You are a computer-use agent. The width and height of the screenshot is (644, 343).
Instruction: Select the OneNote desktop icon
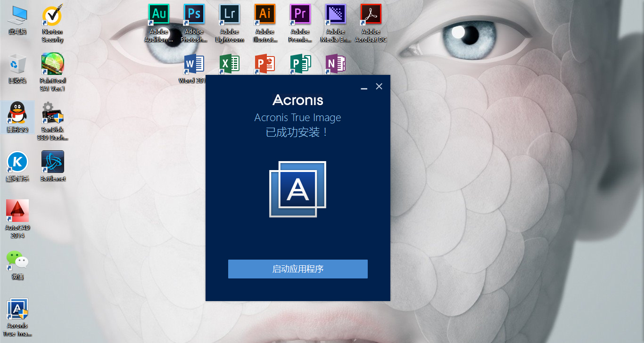pos(336,64)
